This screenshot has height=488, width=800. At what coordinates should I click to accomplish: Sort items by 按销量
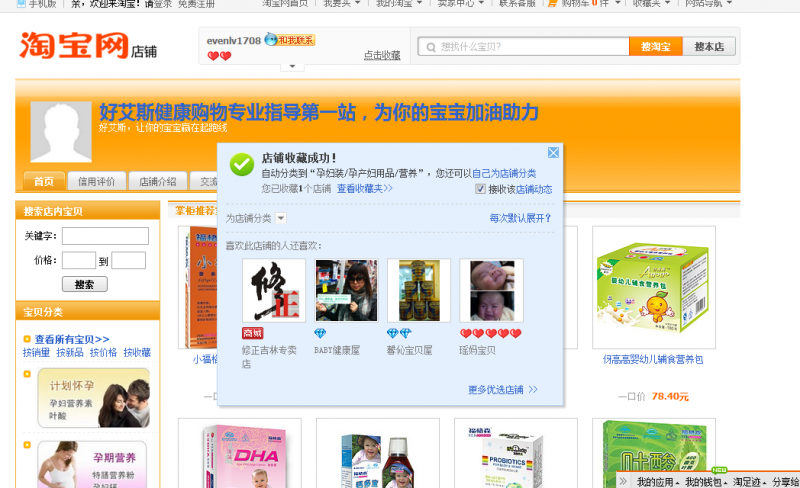[36, 352]
